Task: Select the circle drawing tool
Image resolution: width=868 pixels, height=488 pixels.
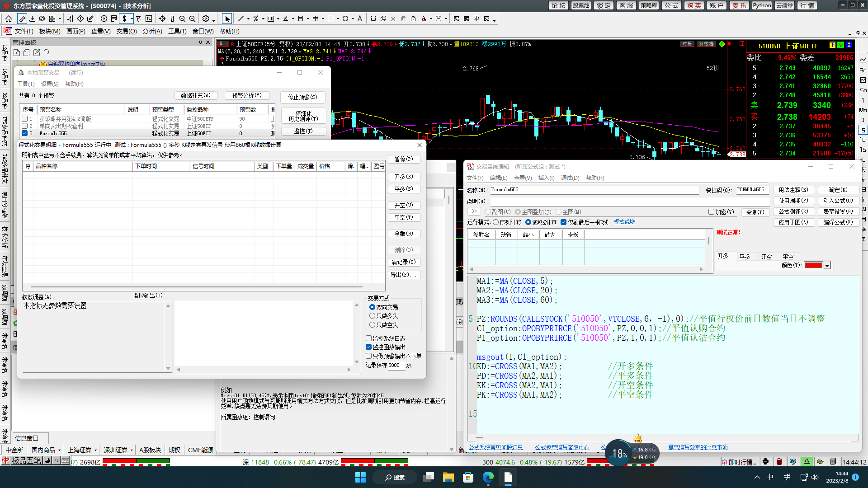Action: coord(345,19)
